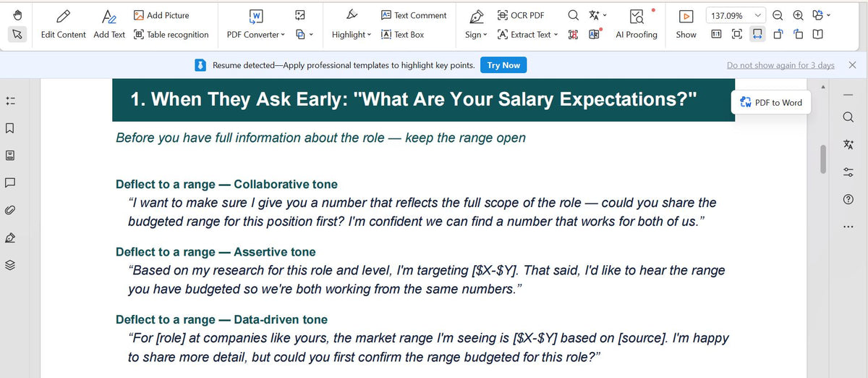The width and height of the screenshot is (868, 378).
Task: Click the bilingual compare translation icon
Action: tap(595, 34)
